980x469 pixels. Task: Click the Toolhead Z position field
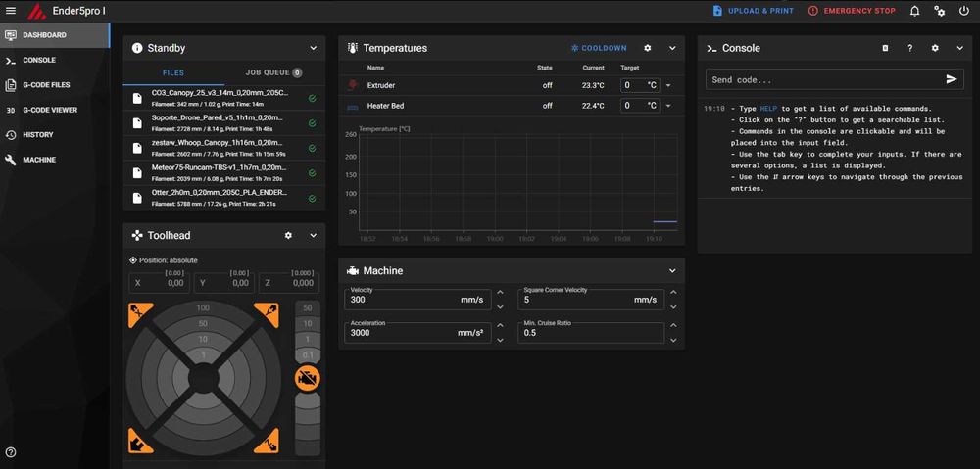point(289,283)
